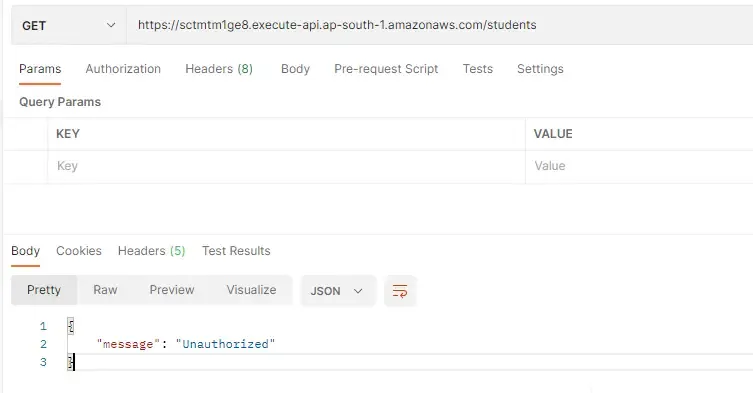Viewport: 753px width, 393px height.
Task: Click line number 3 in response
Action: point(43,362)
